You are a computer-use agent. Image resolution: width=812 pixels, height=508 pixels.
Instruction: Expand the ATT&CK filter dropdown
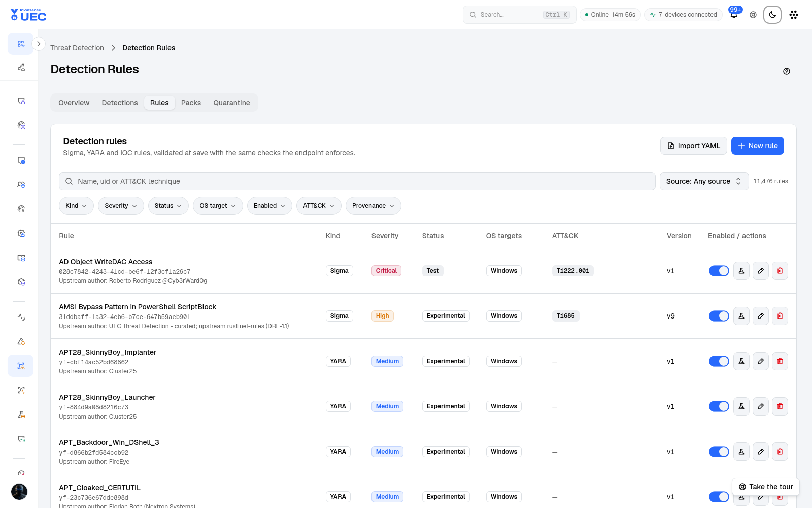(319, 206)
